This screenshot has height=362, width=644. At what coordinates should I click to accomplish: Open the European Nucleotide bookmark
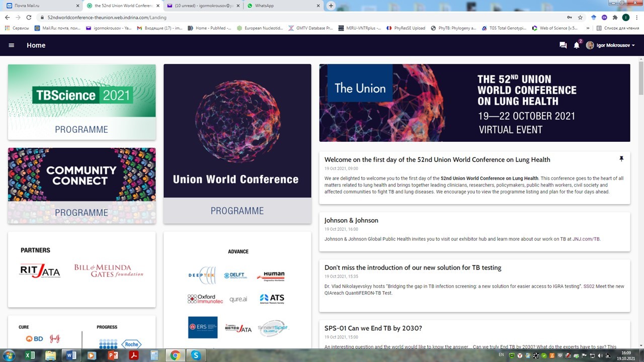click(260, 28)
